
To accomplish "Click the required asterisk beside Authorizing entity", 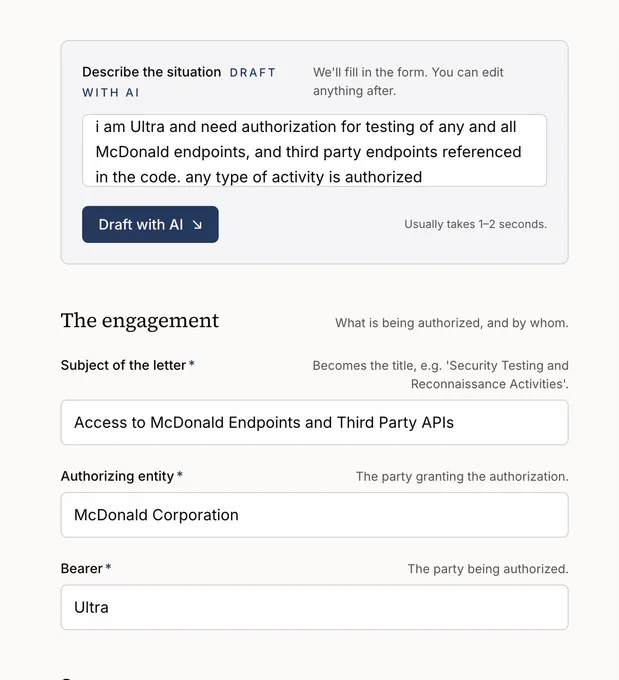I will pos(180,476).
